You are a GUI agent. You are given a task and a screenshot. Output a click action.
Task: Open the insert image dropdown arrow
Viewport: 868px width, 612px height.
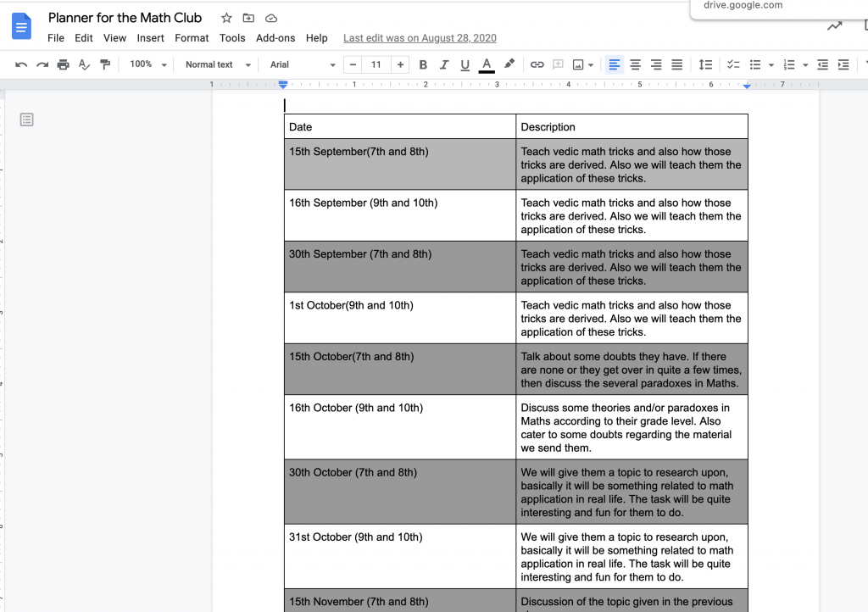click(591, 65)
